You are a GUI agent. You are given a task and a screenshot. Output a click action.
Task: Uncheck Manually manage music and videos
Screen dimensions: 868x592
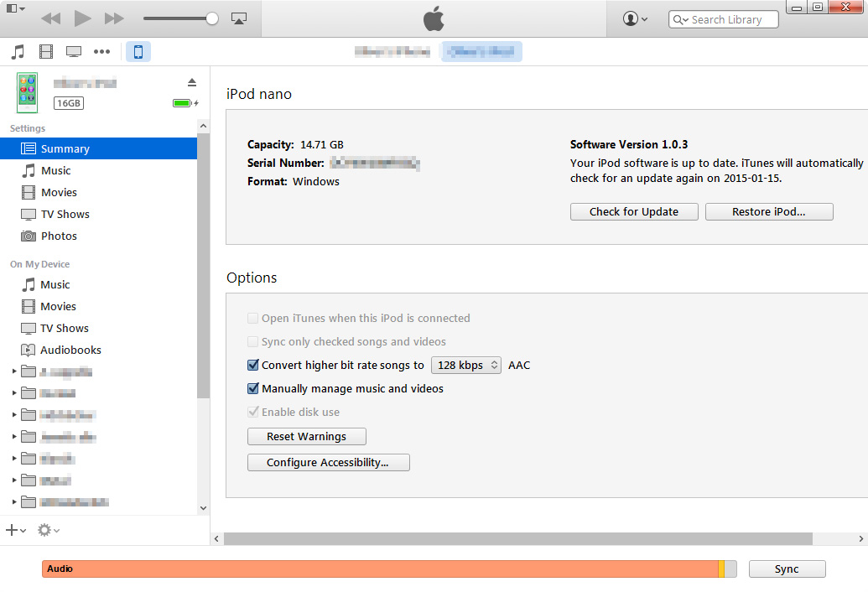click(253, 388)
